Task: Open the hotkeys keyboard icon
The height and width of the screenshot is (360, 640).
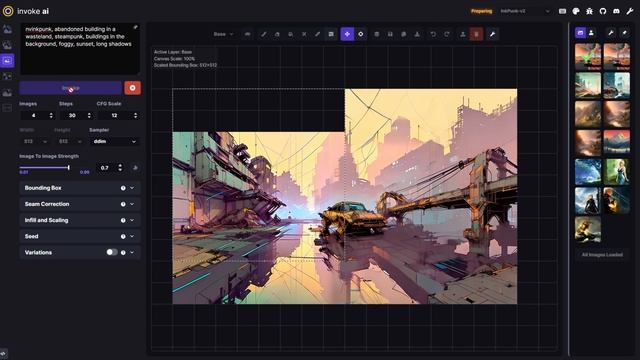Action: point(562,11)
